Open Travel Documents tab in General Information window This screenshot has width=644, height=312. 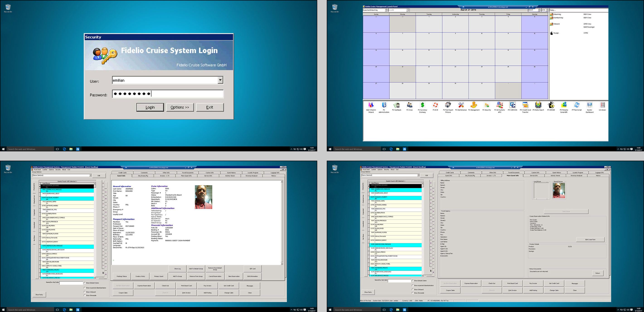pos(188,172)
